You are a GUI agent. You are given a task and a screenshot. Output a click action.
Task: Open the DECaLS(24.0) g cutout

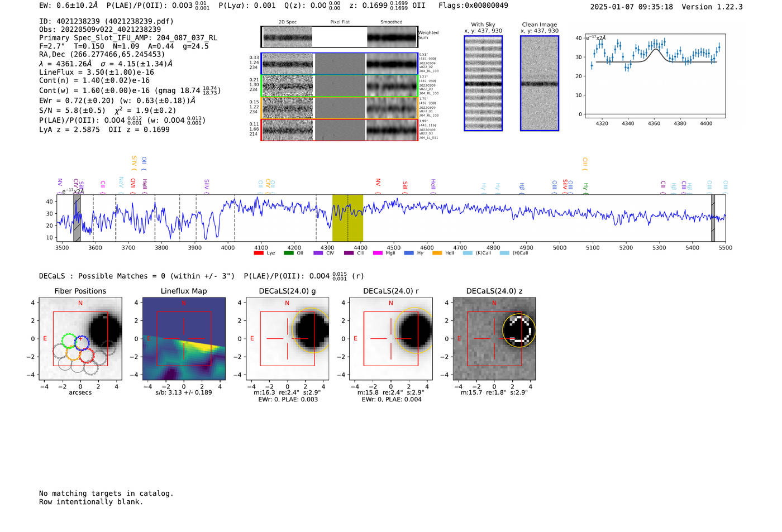[288, 339]
